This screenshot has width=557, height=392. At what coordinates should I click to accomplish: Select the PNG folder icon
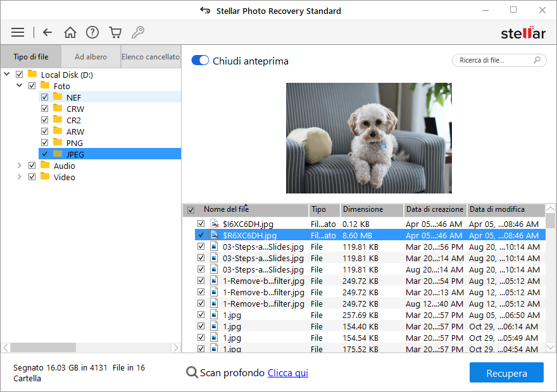click(x=58, y=142)
